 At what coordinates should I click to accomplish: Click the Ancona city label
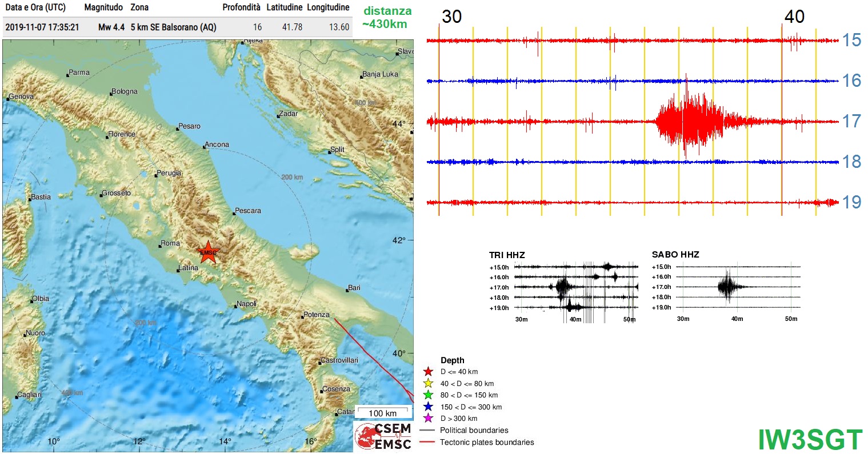pos(217,144)
